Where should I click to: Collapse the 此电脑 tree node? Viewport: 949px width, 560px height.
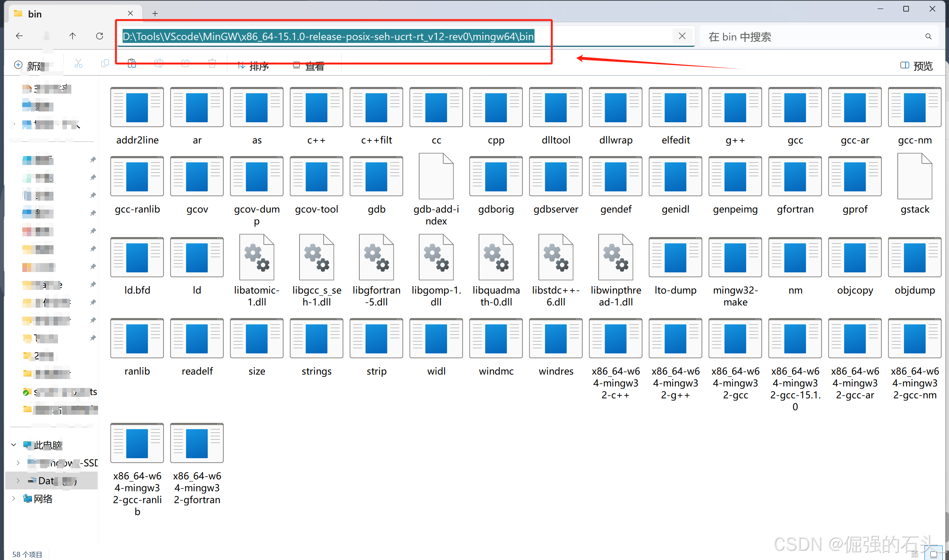pos(14,445)
